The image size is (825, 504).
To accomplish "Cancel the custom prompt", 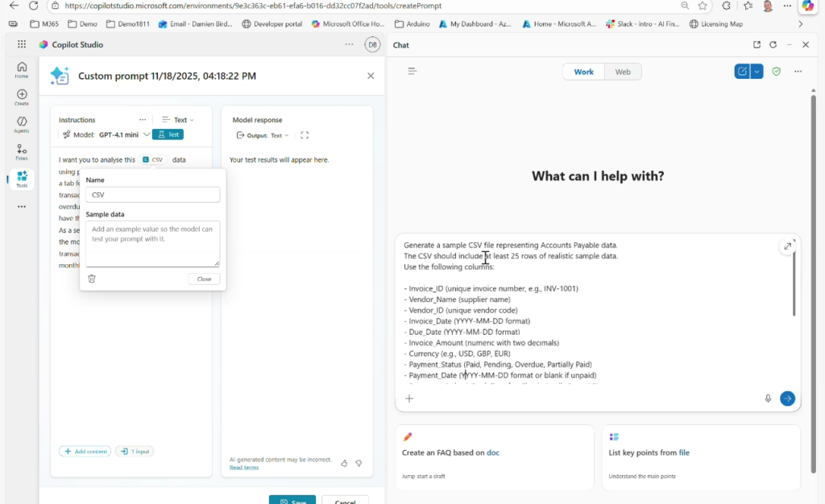I will [345, 500].
